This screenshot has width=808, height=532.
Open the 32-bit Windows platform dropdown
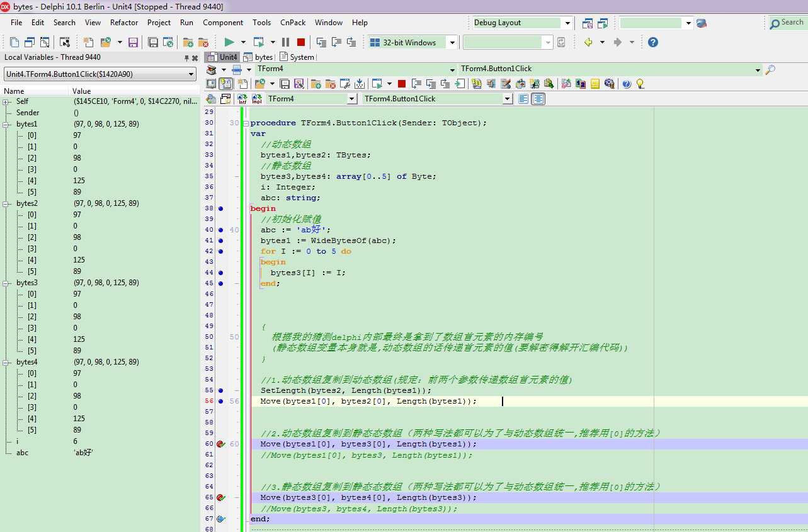[452, 43]
